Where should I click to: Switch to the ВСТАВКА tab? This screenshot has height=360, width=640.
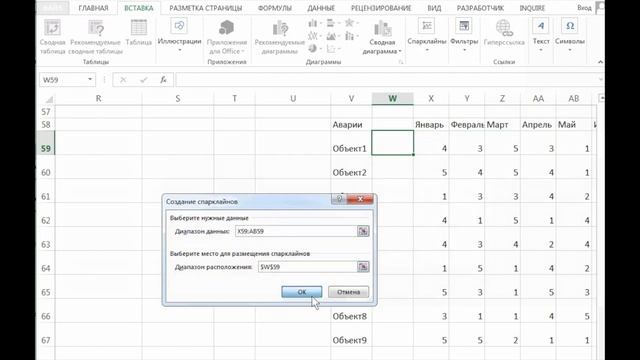(x=139, y=8)
